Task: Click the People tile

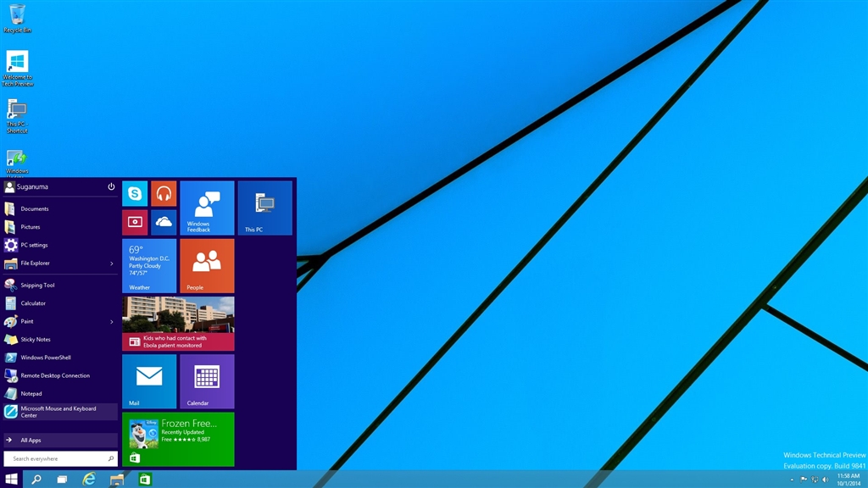Action: coord(207,265)
